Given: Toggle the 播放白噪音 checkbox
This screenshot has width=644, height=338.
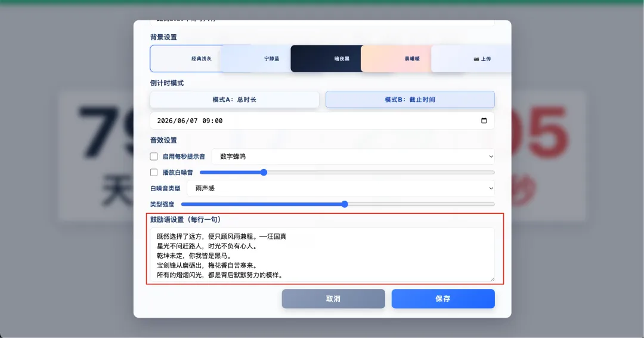Looking at the screenshot, I should (154, 173).
